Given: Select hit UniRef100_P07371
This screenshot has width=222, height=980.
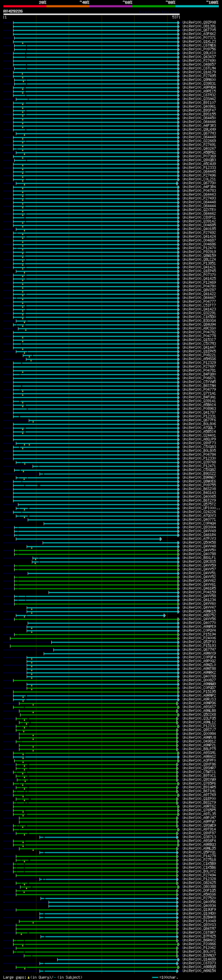Looking at the screenshot, I should pos(199,38).
